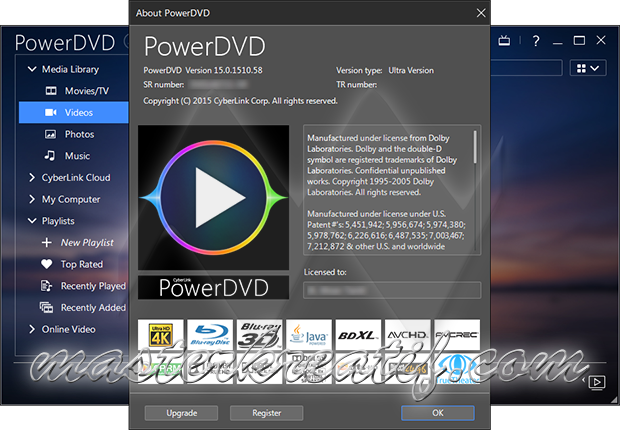The height and width of the screenshot is (430, 620).
Task: Collapse the Media Library tree node
Action: [x=32, y=69]
